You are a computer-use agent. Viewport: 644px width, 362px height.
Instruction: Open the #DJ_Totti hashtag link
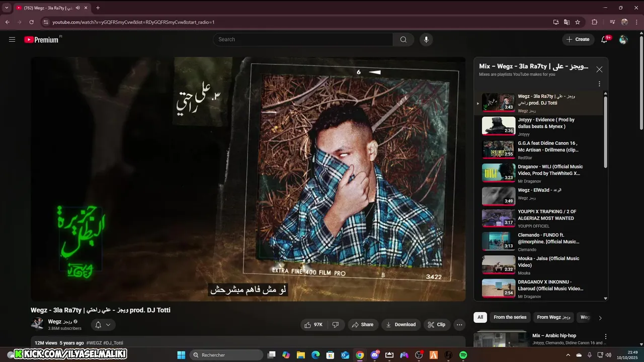point(113,343)
